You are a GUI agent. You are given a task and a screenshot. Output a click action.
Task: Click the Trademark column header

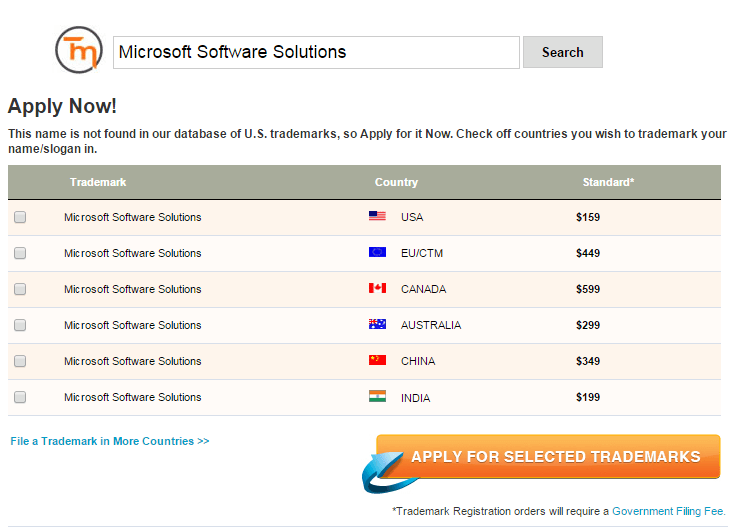point(98,182)
